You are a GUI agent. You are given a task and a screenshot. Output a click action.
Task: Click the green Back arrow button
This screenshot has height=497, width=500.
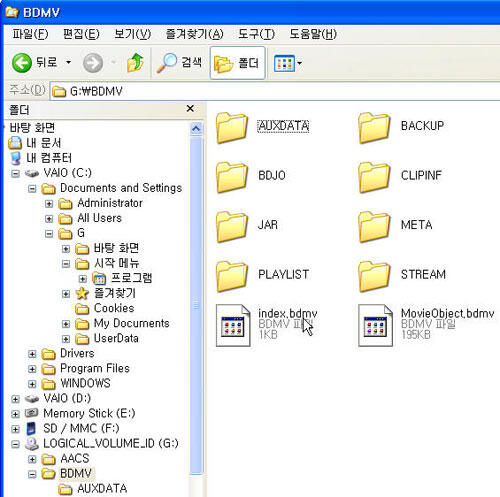[x=22, y=63]
